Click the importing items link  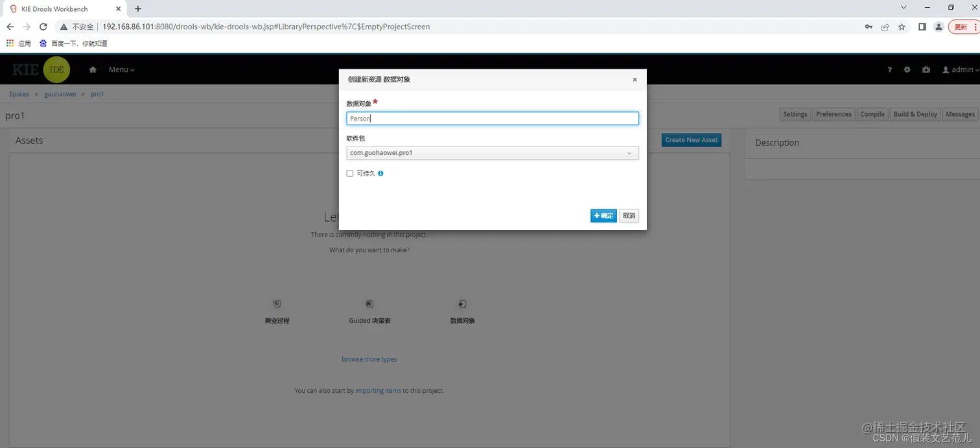click(x=378, y=391)
